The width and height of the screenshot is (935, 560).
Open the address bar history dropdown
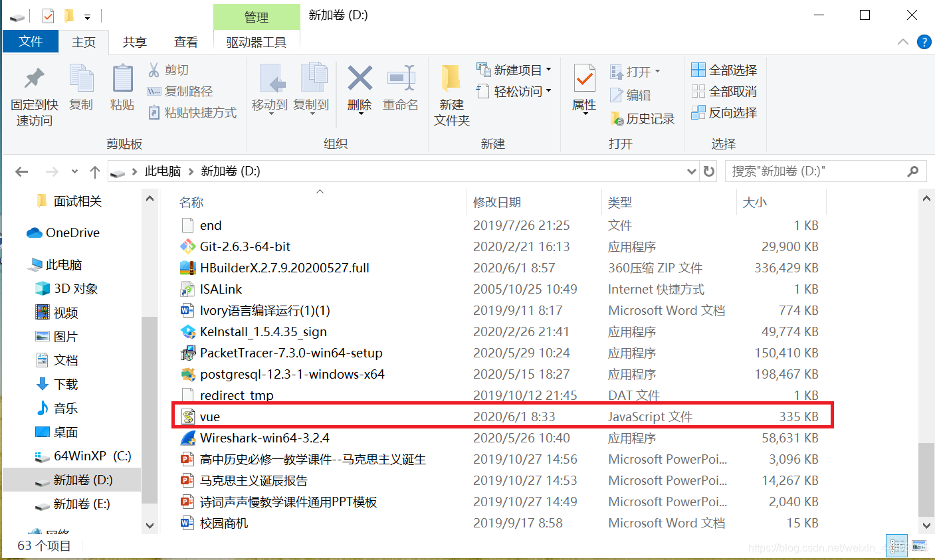692,171
